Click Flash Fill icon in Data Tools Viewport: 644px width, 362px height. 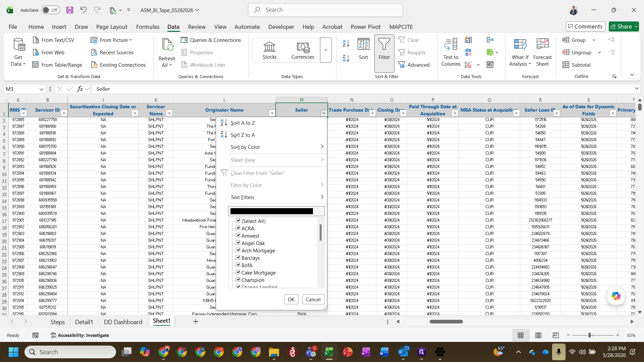(468, 40)
